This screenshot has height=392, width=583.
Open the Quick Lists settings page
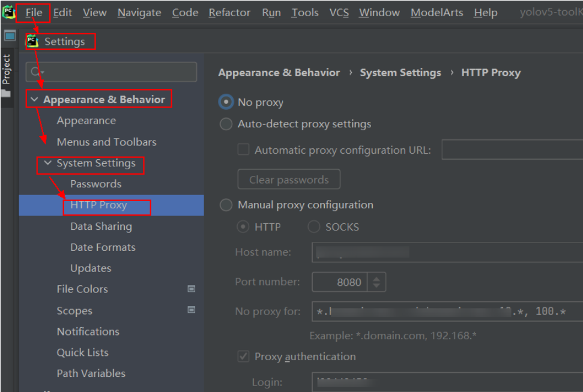click(82, 352)
